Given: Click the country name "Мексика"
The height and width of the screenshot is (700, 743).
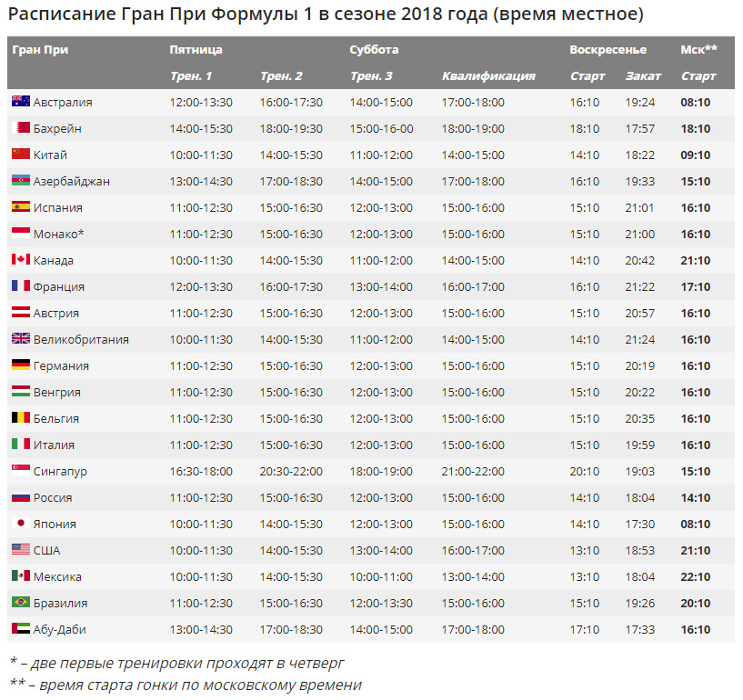Looking at the screenshot, I should point(57,577).
